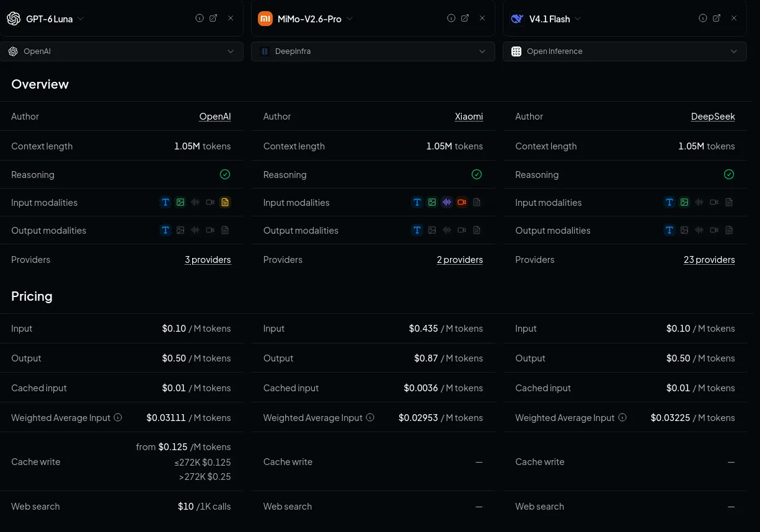Click the Xiaomi MiMo model logo

click(265, 19)
